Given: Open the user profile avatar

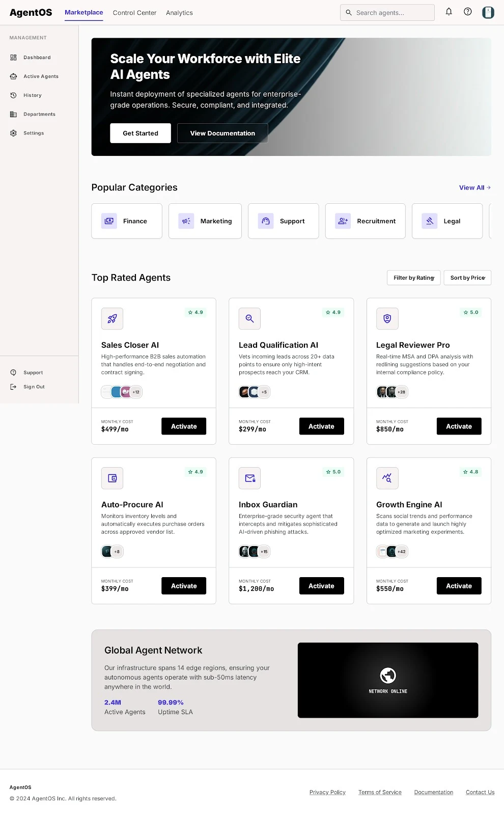Looking at the screenshot, I should tap(488, 12).
